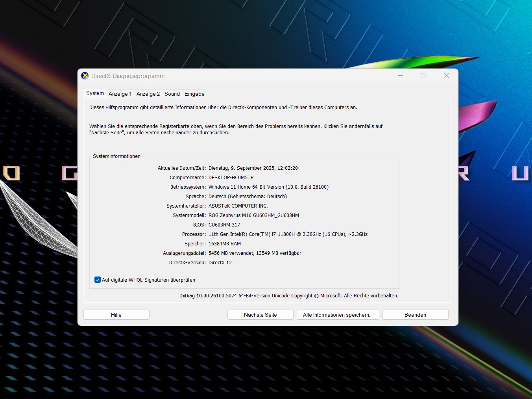Click the Beenden button
Image resolution: width=532 pixels, height=399 pixels.
[x=415, y=315]
